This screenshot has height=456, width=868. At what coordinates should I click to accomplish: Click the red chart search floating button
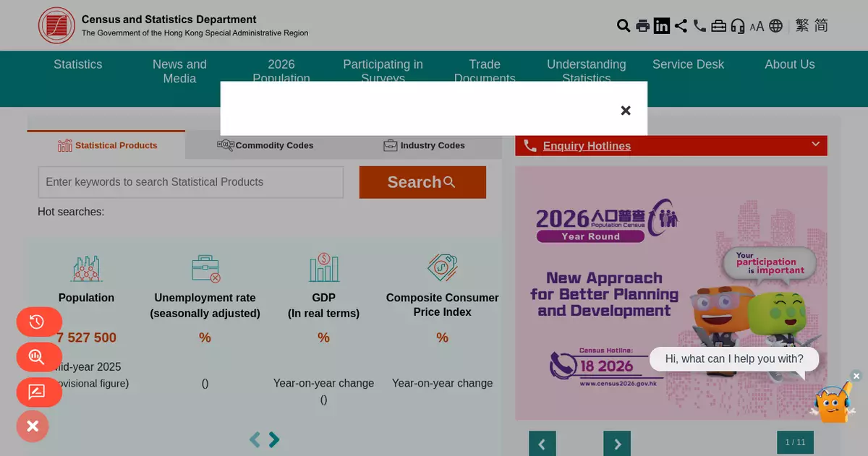pyautogui.click(x=39, y=357)
